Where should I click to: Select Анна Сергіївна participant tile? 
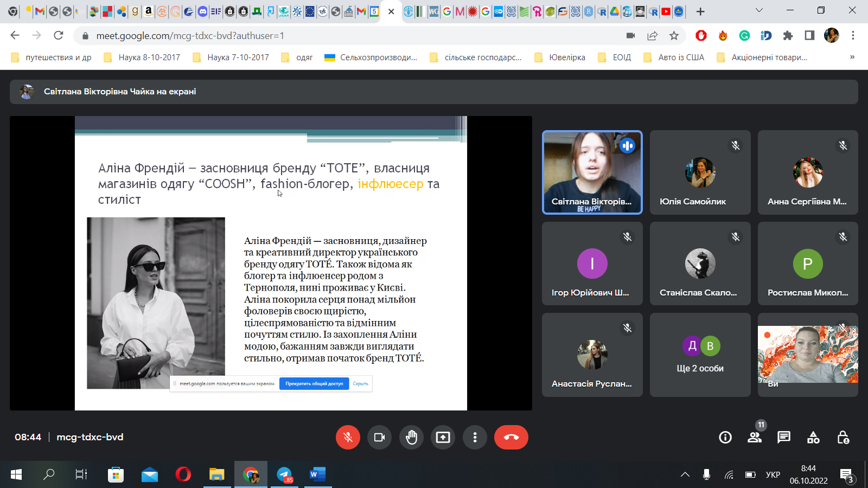coord(808,172)
